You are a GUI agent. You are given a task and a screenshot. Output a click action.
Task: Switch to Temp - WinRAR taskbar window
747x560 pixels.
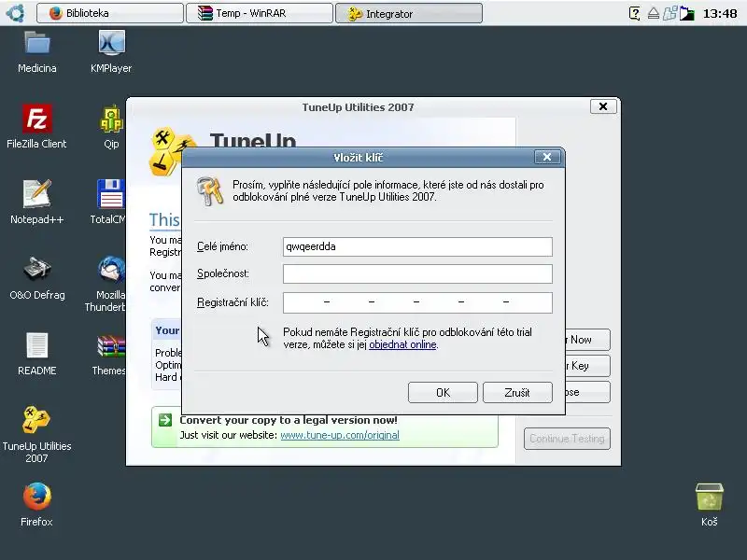click(x=260, y=13)
